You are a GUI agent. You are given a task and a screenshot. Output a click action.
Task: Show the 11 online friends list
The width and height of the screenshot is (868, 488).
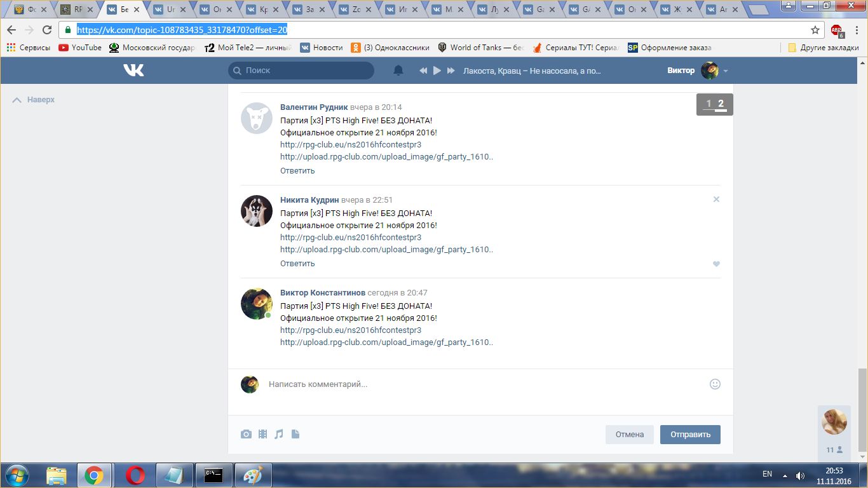(834, 450)
